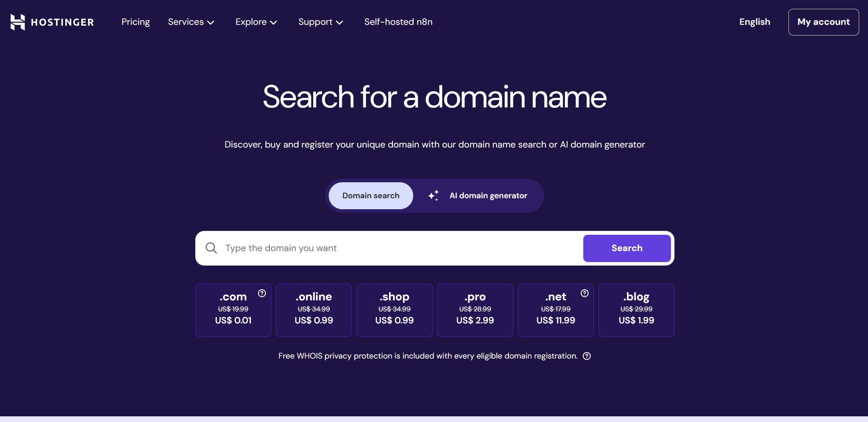
Task: Expand the Support dropdown menu
Action: pyautogui.click(x=321, y=22)
